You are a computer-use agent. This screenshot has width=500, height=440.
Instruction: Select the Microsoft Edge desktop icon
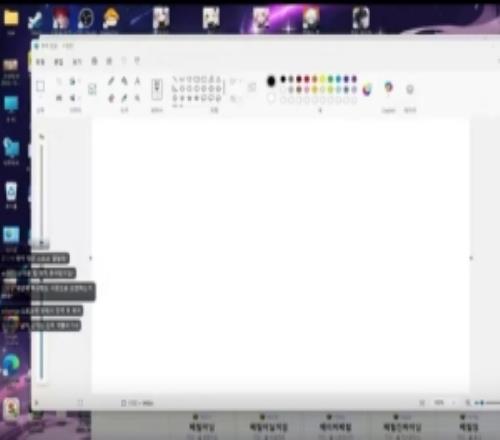[11, 364]
